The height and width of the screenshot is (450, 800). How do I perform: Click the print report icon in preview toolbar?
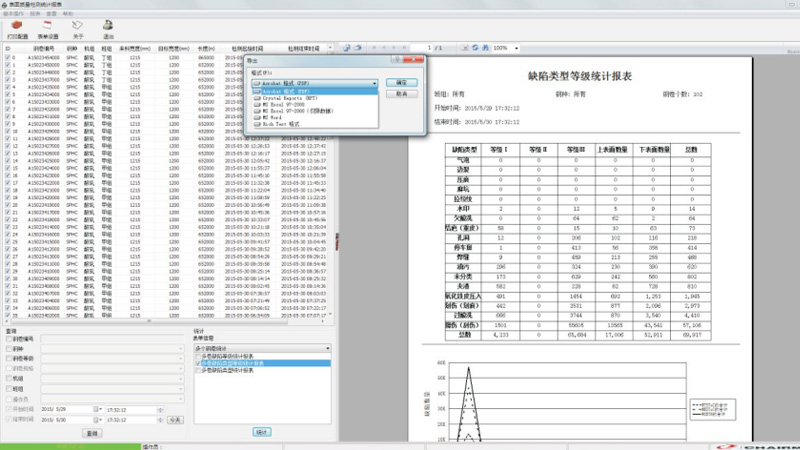click(358, 47)
